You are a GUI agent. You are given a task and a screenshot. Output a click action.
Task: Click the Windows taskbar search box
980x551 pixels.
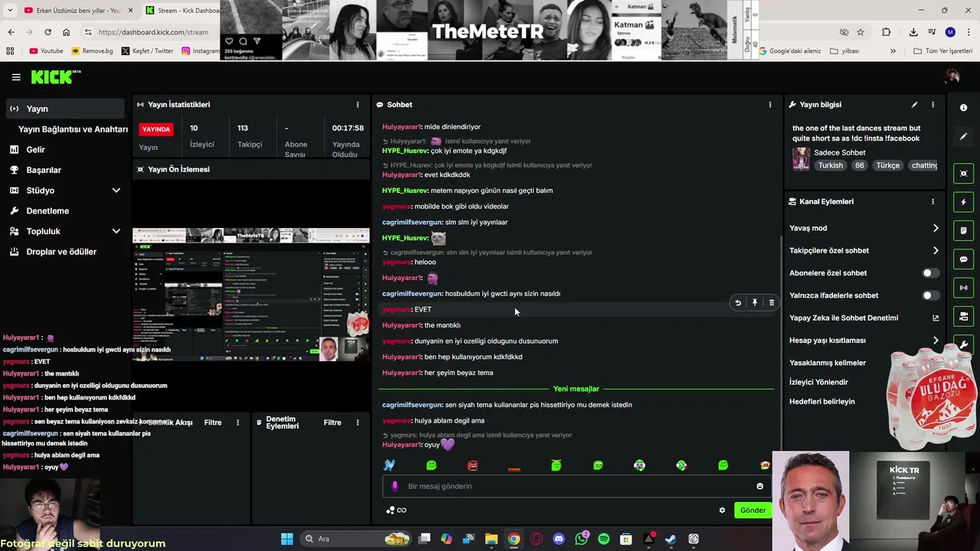point(356,539)
